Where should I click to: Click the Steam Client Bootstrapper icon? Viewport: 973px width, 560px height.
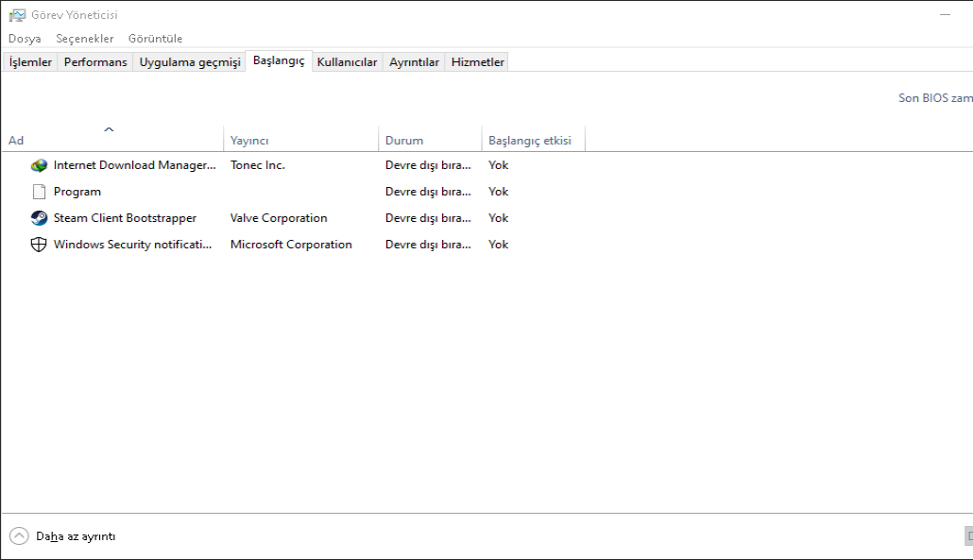pyautogui.click(x=39, y=218)
